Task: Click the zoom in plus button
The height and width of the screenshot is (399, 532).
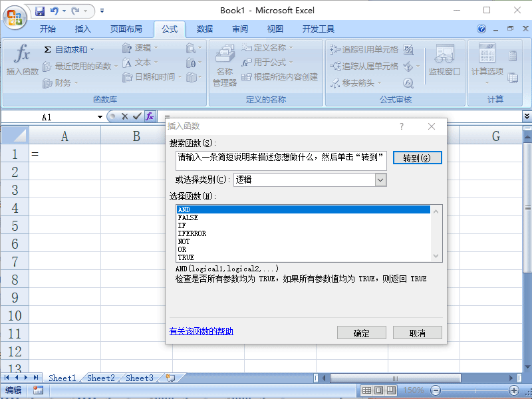Action: (514, 390)
